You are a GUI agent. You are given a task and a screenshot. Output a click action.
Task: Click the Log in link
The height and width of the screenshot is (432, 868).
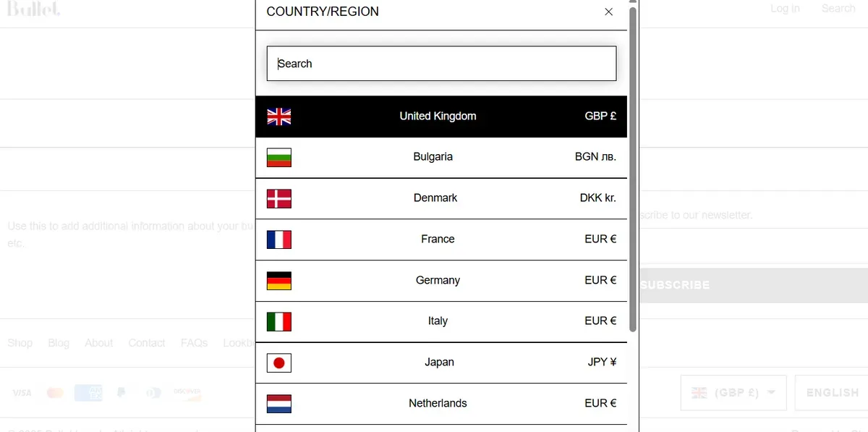pos(785,8)
